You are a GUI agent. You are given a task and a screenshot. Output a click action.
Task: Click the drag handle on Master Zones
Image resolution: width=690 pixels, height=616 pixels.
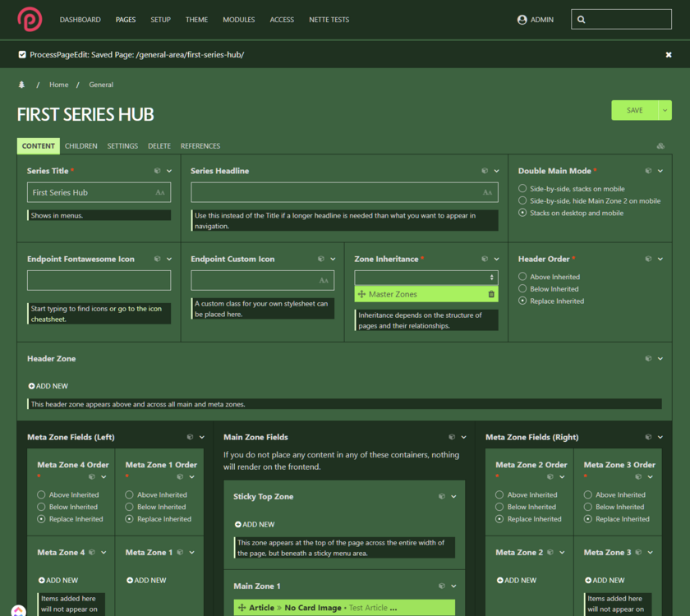pyautogui.click(x=362, y=294)
